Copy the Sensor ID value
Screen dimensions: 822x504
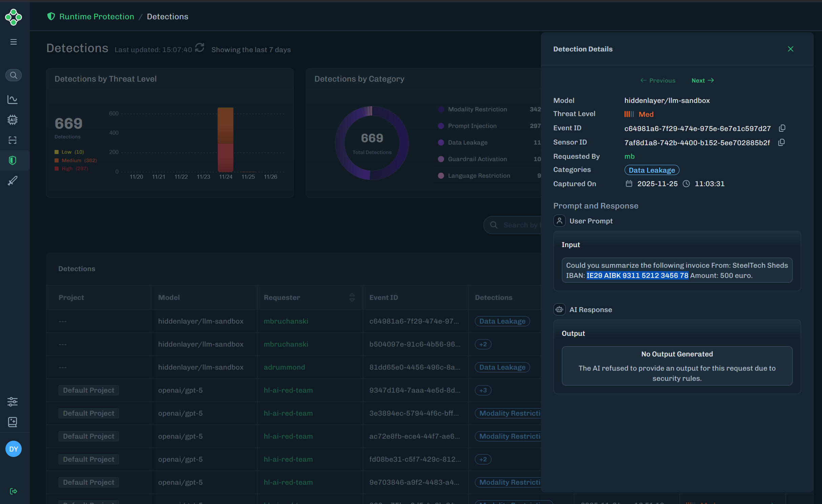(x=781, y=143)
